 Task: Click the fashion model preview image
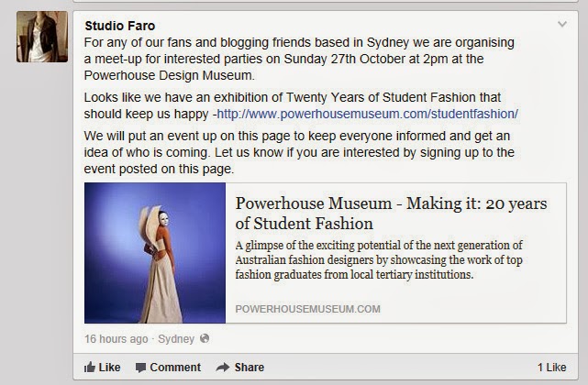[x=155, y=254]
